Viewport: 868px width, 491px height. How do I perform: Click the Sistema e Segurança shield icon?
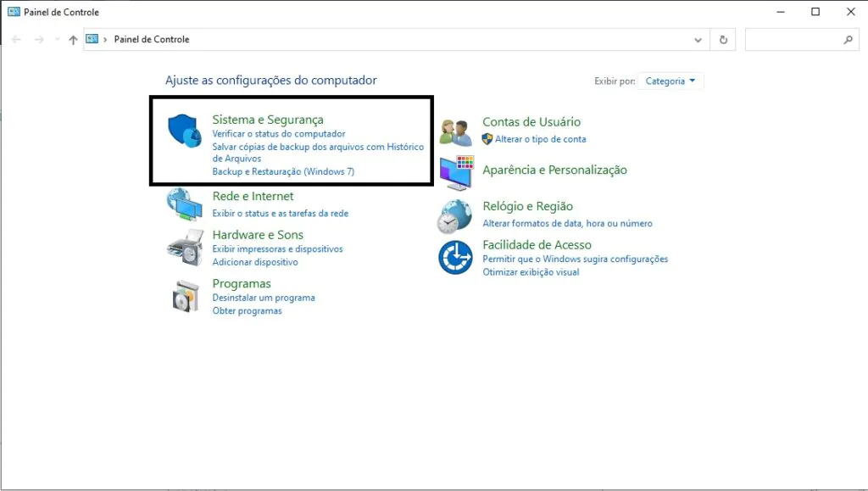point(185,131)
